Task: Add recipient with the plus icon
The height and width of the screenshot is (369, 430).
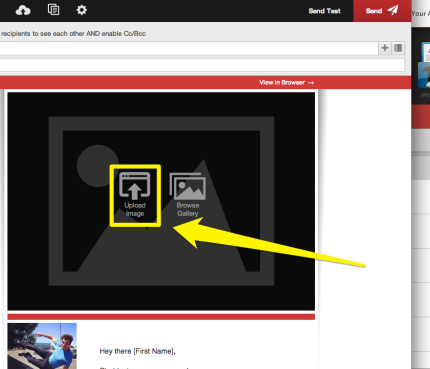Action: pyautogui.click(x=385, y=48)
